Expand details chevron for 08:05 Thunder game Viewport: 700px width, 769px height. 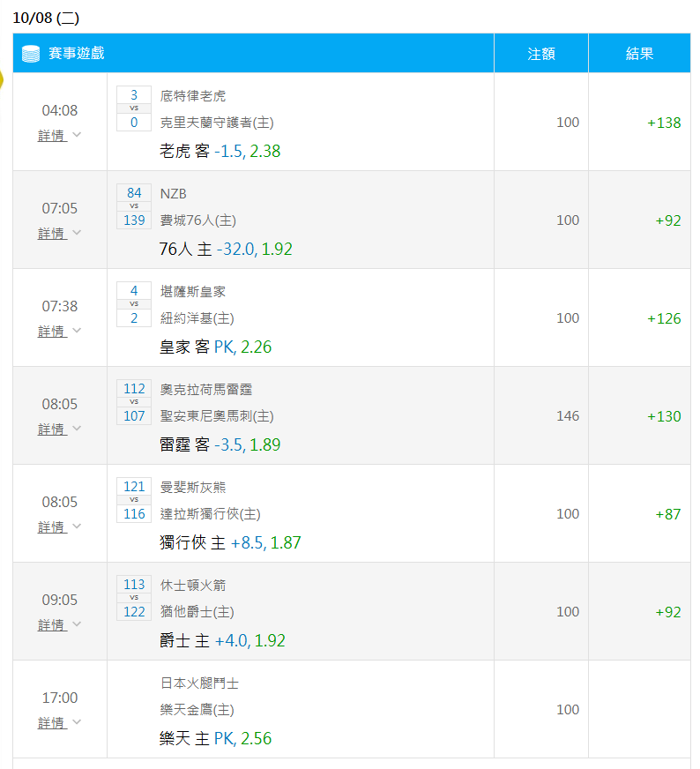tap(77, 428)
